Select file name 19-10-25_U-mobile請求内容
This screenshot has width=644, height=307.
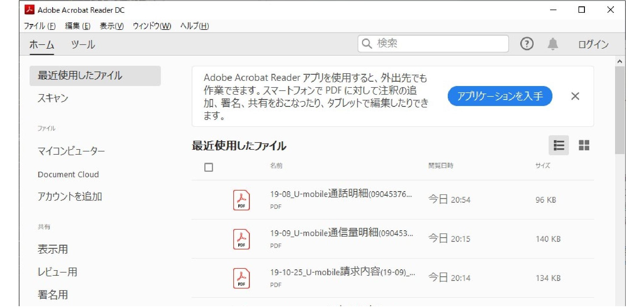(x=343, y=272)
